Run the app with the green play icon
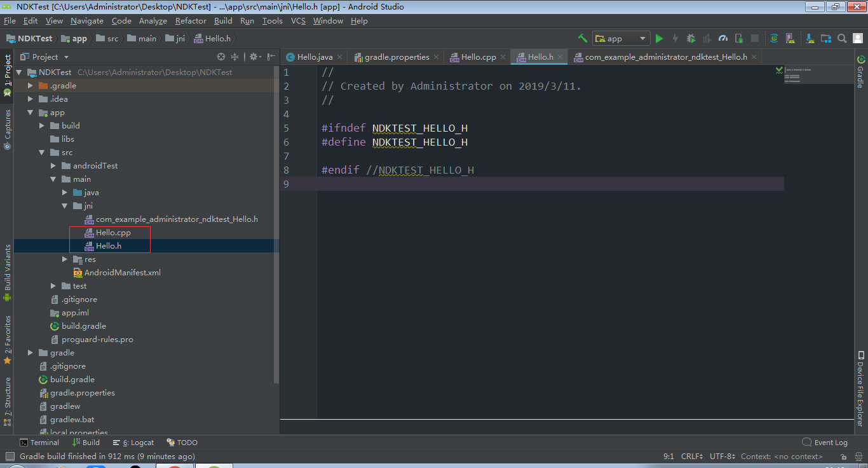The height and width of the screenshot is (468, 868). pos(659,38)
